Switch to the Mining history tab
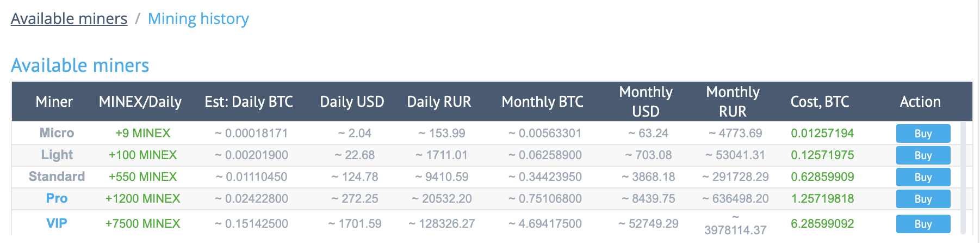Image resolution: width=980 pixels, height=243 pixels. (x=199, y=19)
